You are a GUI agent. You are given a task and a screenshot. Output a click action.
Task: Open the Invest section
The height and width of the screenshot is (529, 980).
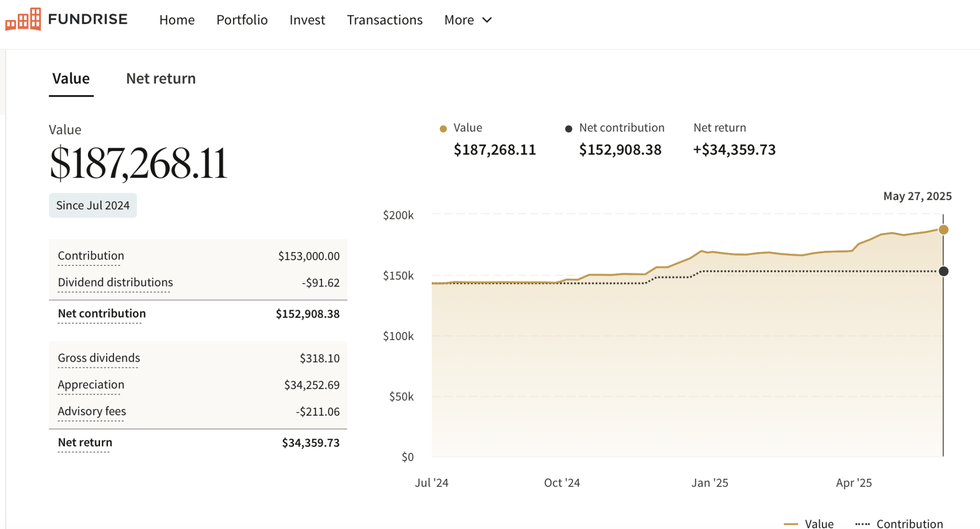click(x=307, y=20)
